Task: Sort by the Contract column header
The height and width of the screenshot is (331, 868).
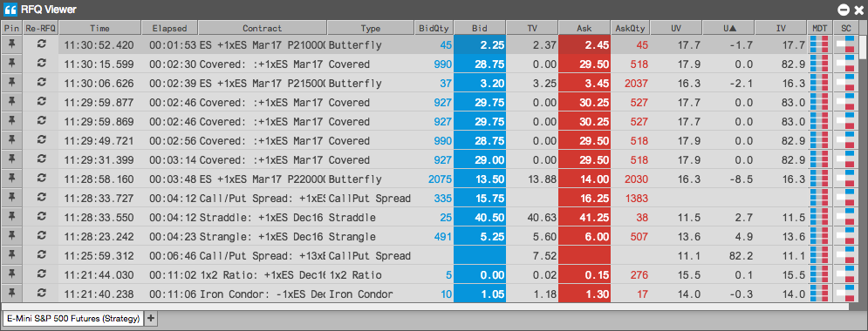Action: (263, 28)
